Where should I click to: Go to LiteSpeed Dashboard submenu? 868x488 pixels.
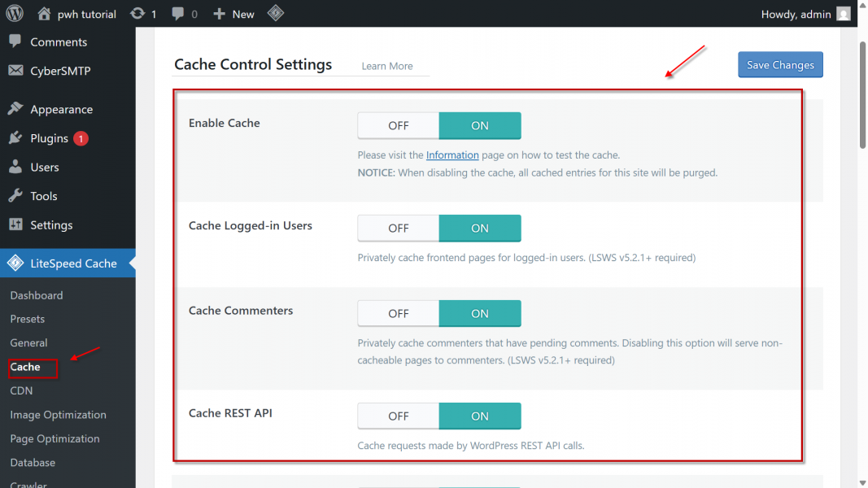point(37,295)
